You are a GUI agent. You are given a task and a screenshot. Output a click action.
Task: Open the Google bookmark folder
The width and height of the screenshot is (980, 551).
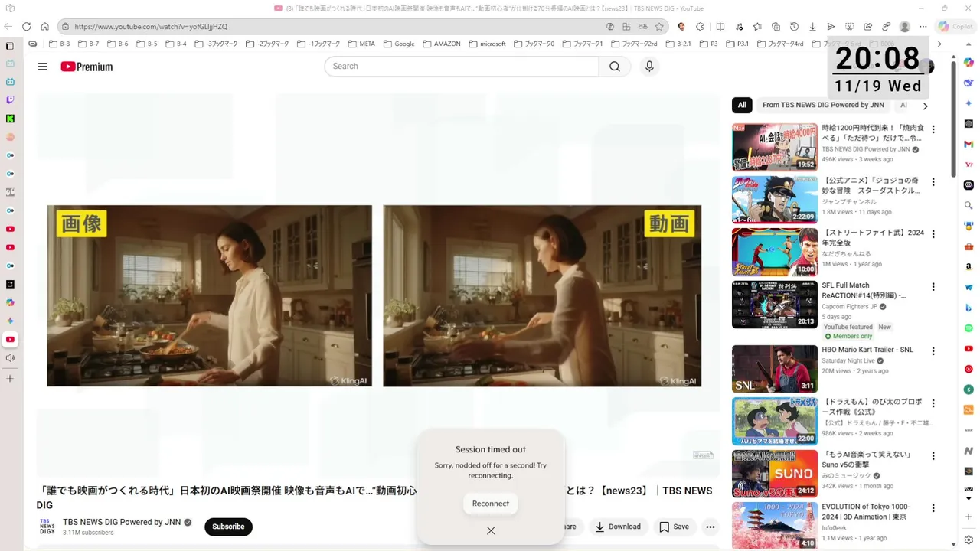399,44
